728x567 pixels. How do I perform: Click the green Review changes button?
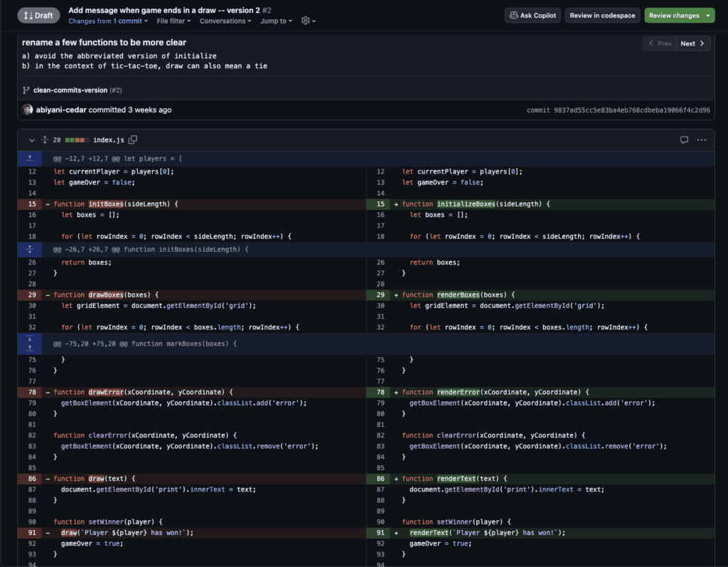(678, 16)
